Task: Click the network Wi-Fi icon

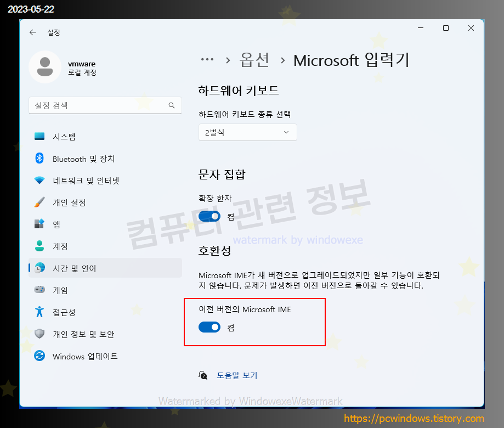Action: point(39,181)
